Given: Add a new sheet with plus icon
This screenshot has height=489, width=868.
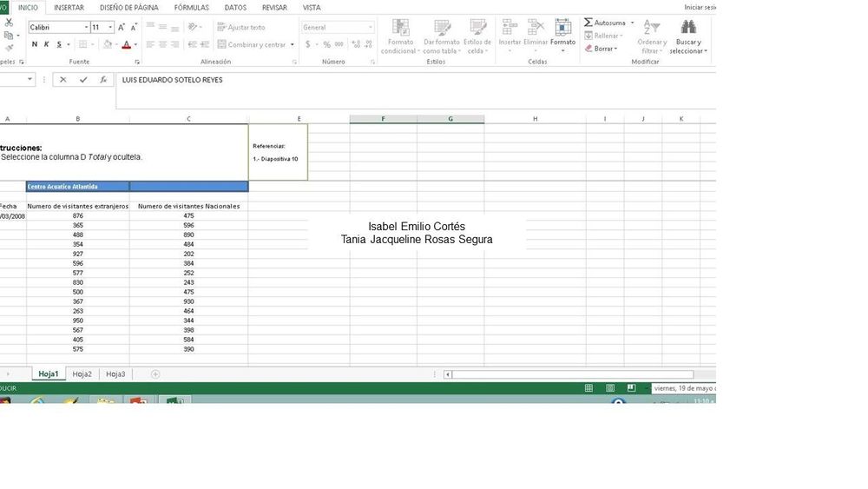Looking at the screenshot, I should [x=155, y=374].
